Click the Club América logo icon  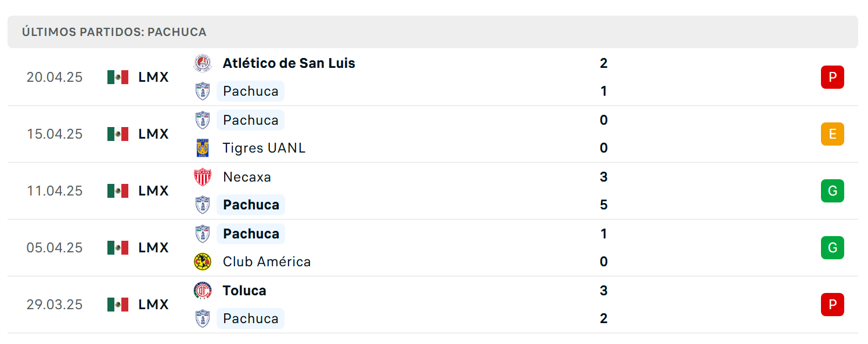[203, 262]
